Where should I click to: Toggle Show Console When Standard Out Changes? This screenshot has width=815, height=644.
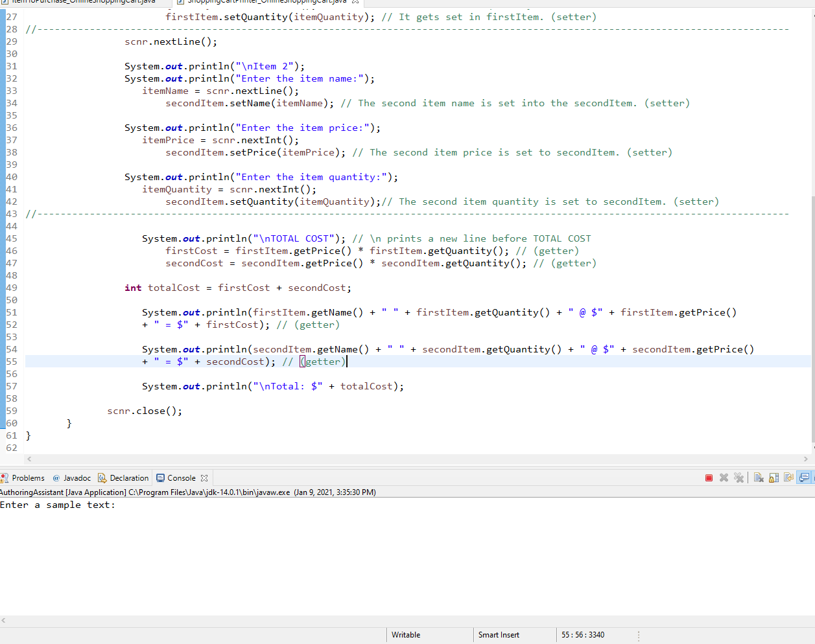(804, 477)
